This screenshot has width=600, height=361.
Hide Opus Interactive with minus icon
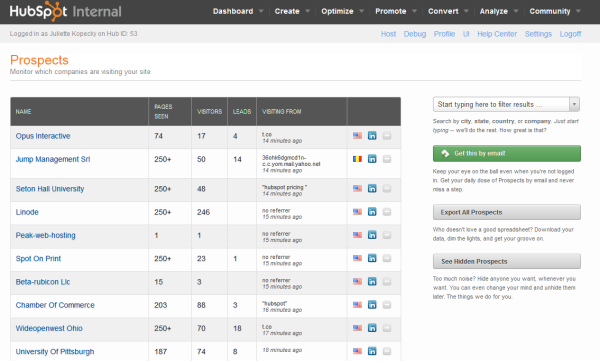click(x=387, y=136)
